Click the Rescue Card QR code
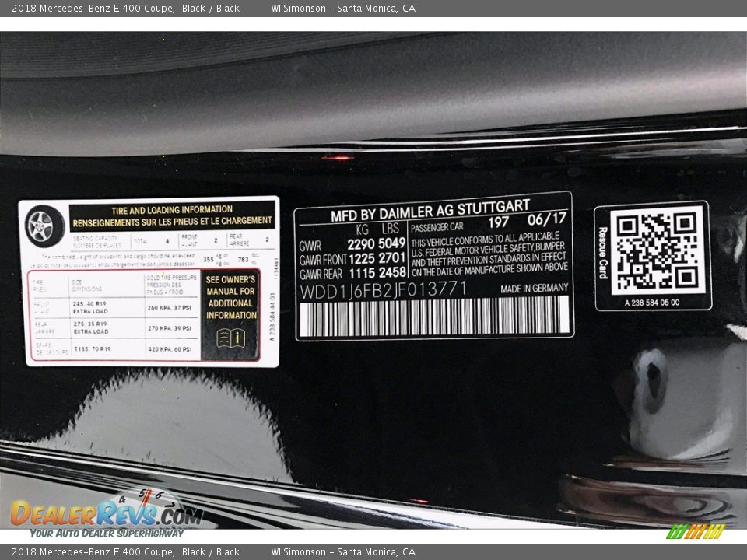The height and width of the screenshot is (560, 747). (657, 251)
